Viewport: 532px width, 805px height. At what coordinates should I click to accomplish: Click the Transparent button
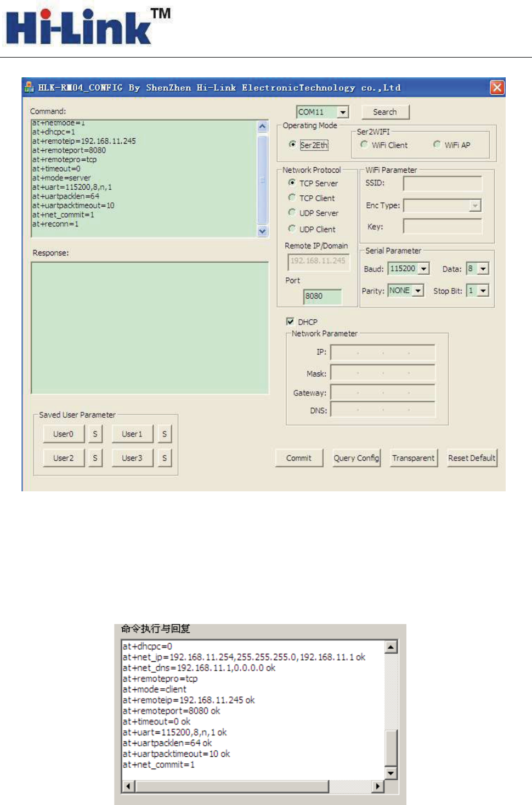click(x=414, y=458)
